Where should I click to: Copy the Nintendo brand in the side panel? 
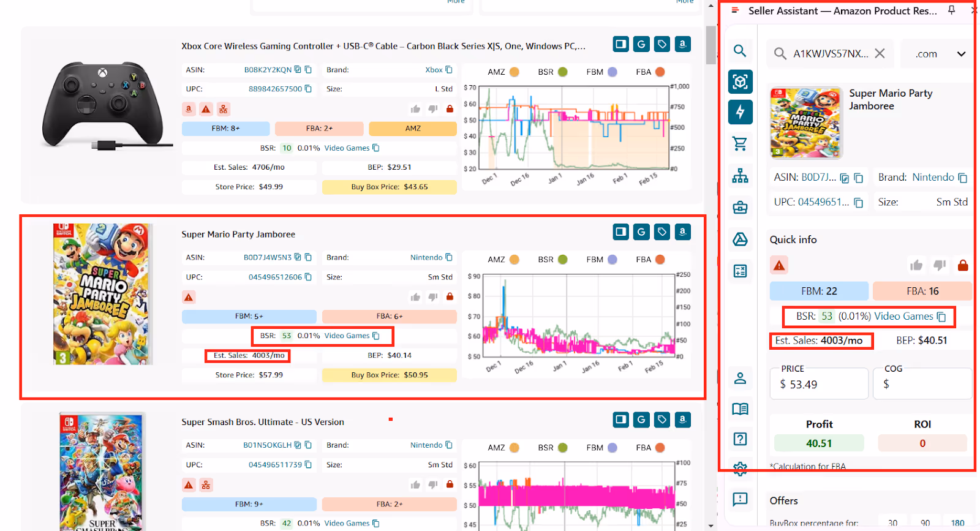[x=962, y=178]
